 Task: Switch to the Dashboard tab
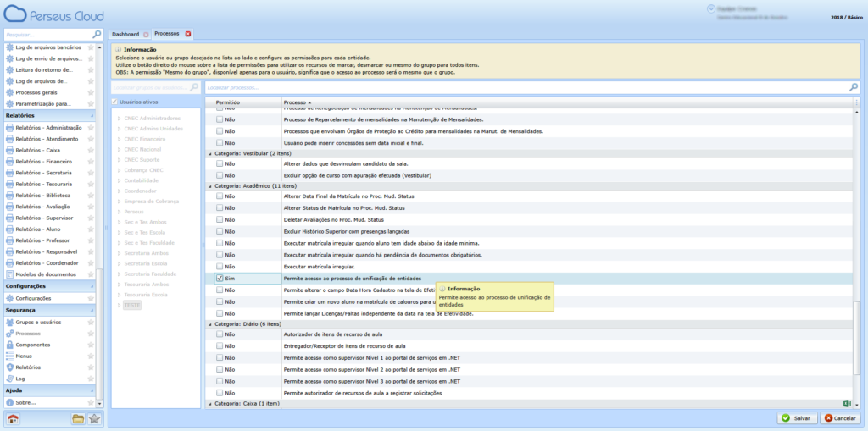pos(125,34)
